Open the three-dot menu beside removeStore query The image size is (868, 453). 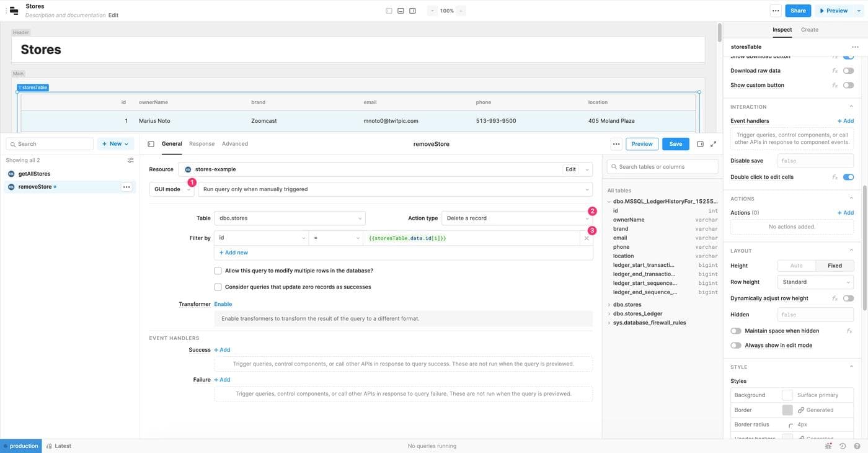[x=126, y=187]
